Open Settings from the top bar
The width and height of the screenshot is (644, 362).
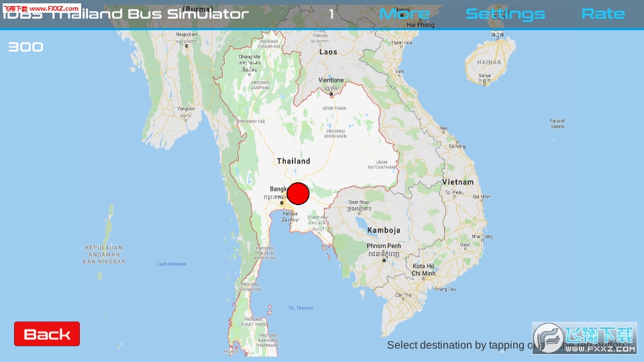coord(505,14)
